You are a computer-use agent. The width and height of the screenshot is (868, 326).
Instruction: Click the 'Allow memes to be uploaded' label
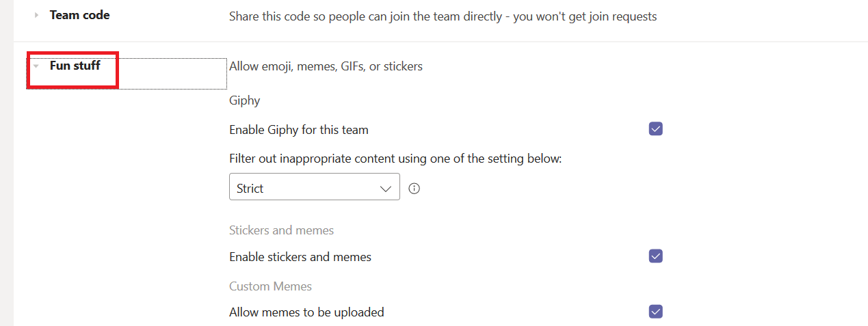(306, 312)
